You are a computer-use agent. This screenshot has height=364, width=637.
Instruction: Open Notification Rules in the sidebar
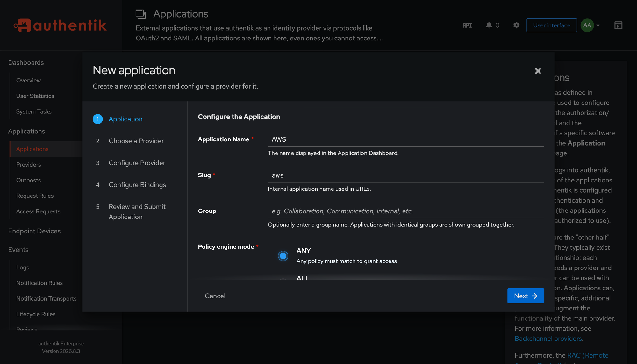coord(39,283)
